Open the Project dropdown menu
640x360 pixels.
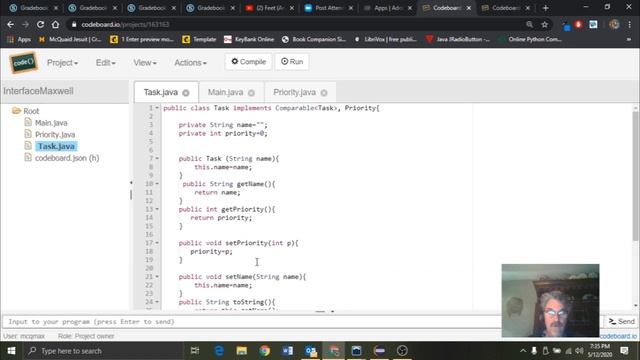[x=62, y=62]
